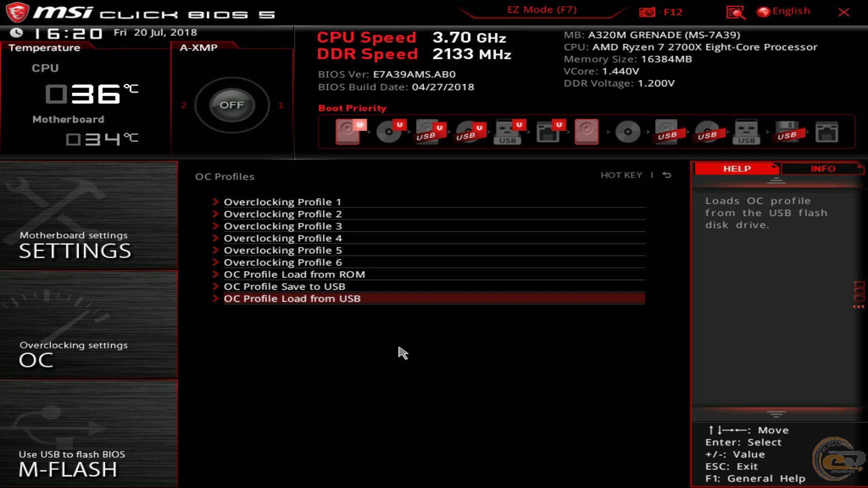This screenshot has width=868, height=488.
Task: Select Overclocking Profile 5 entry
Action: 283,250
